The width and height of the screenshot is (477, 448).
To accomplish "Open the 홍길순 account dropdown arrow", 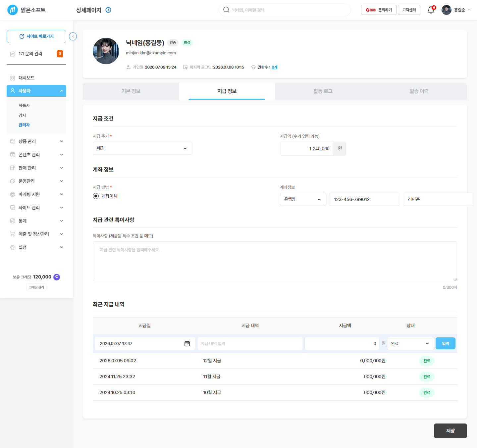I will pos(469,10).
